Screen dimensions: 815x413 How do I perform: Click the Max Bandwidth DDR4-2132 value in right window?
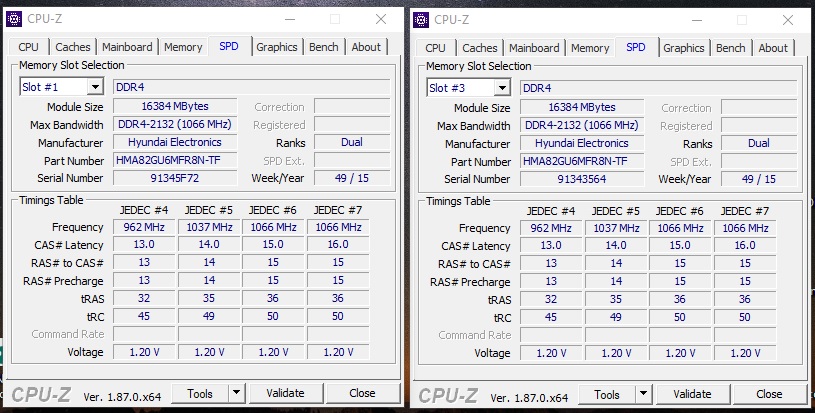582,125
